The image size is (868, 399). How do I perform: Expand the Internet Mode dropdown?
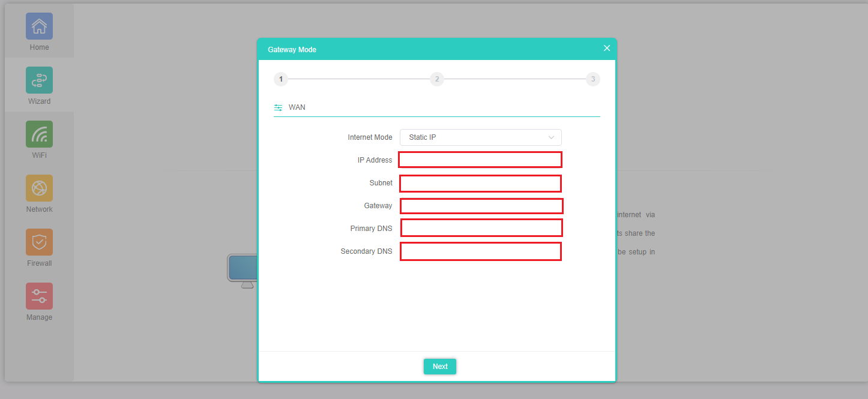point(480,137)
